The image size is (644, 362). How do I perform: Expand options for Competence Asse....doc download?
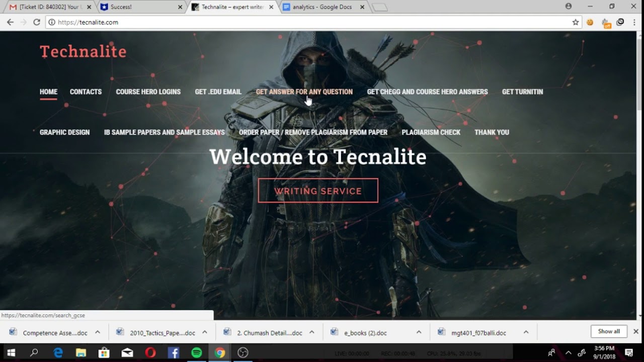pos(98,332)
